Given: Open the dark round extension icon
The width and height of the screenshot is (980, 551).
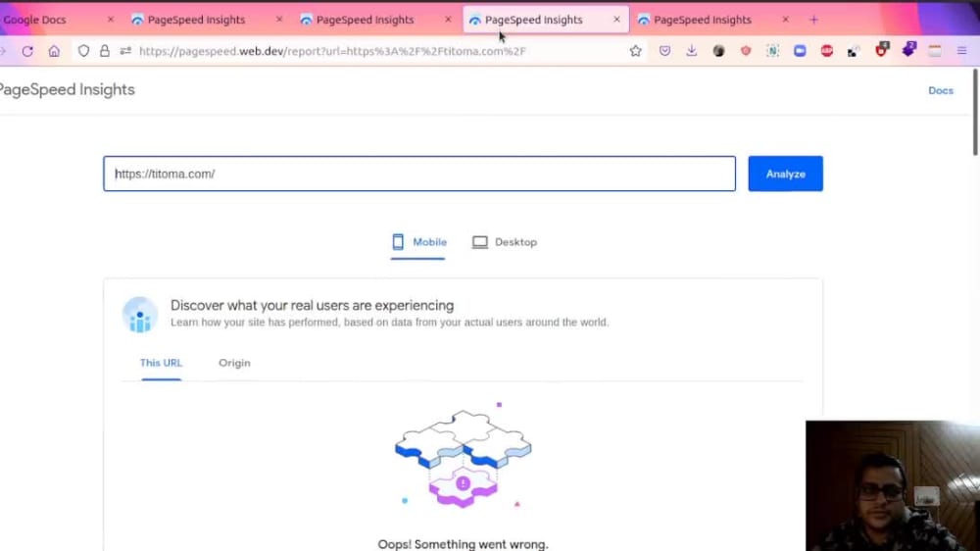Looking at the screenshot, I should (718, 51).
